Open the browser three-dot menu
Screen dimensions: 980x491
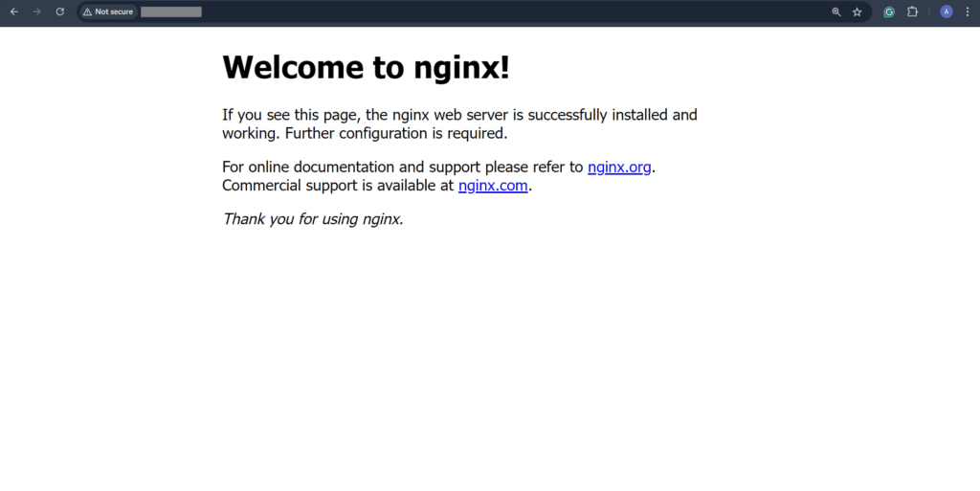point(968,11)
